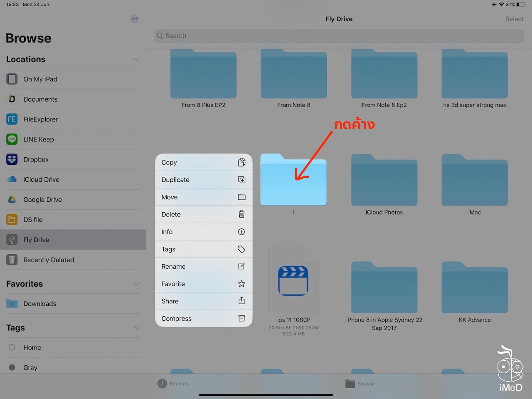The height and width of the screenshot is (399, 532).
Task: Open the Recently Deleted trash icon
Action: [12, 260]
